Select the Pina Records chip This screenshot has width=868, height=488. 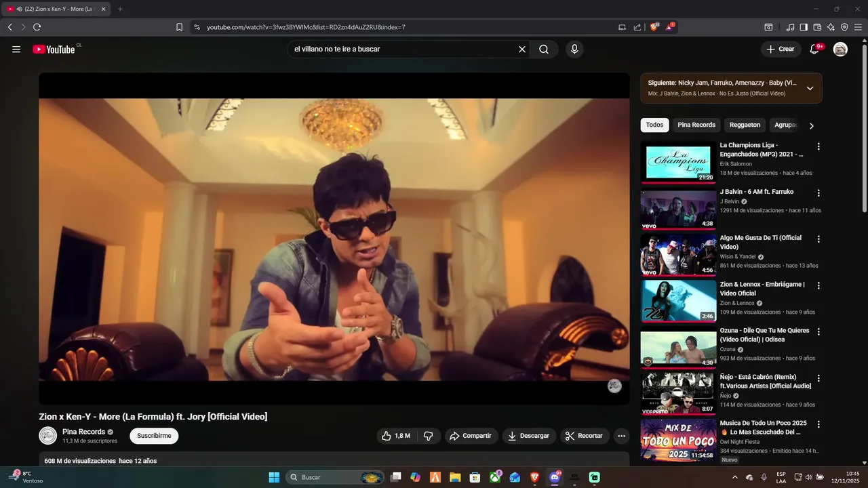pyautogui.click(x=696, y=125)
